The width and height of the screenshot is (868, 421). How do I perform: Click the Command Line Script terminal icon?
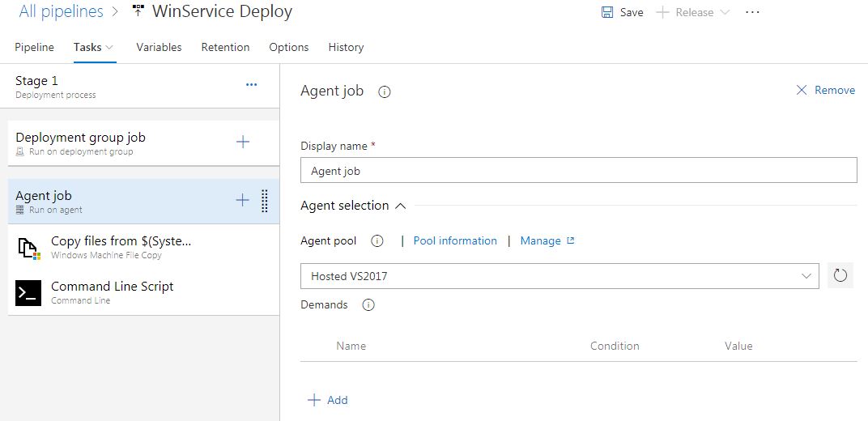28,293
